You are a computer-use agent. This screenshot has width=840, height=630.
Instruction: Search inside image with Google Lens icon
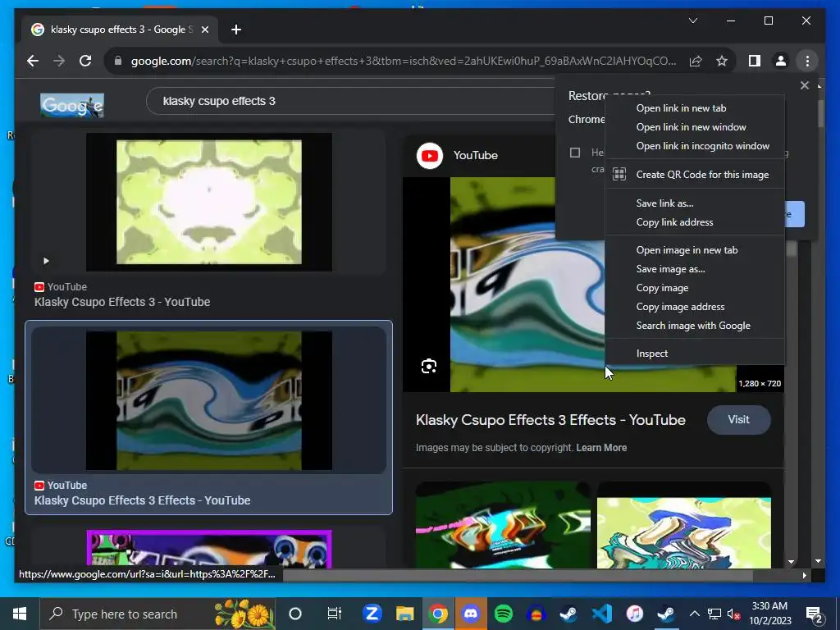click(x=428, y=366)
